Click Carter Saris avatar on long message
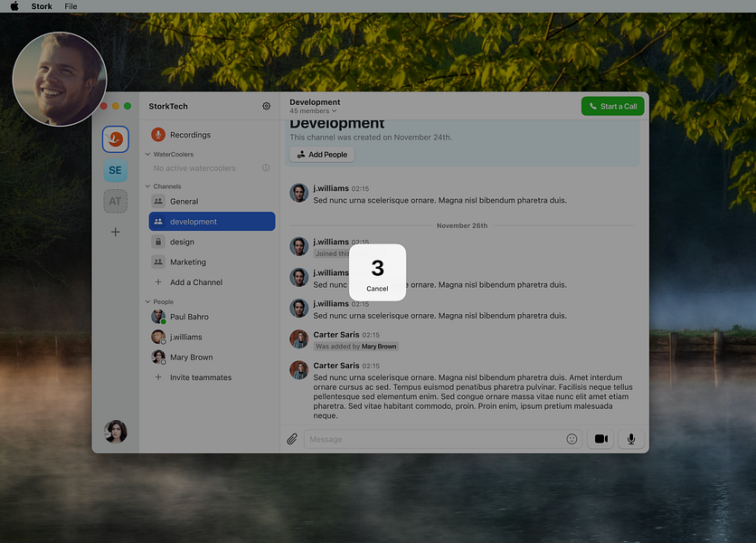 pyautogui.click(x=299, y=370)
